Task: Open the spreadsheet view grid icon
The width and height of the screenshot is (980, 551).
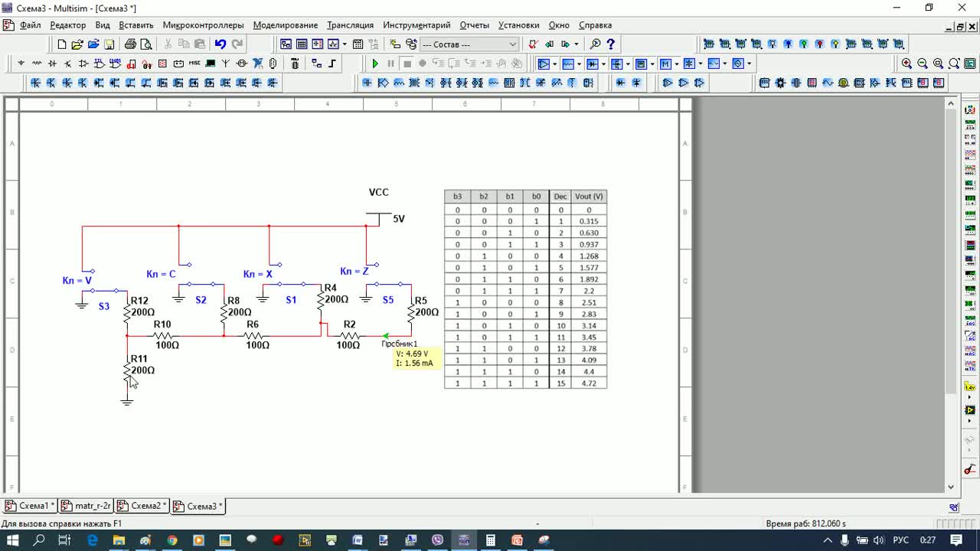Action: point(302,44)
